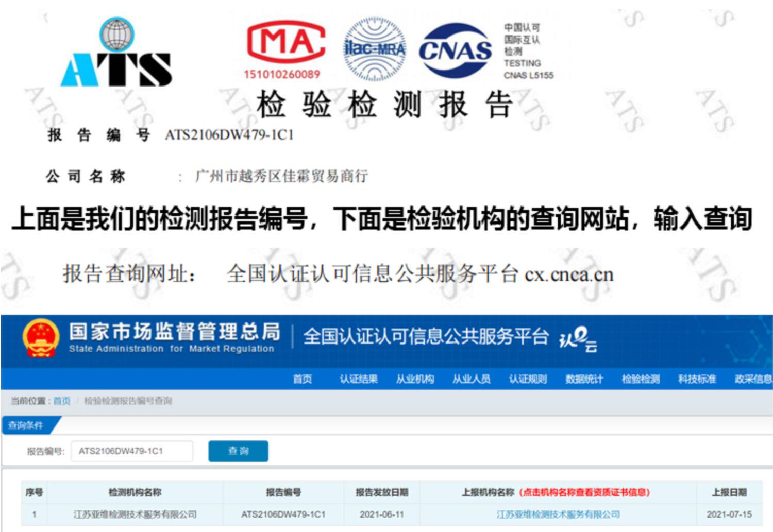The height and width of the screenshot is (532, 773).
Task: Click the ATS globe logo
Action: point(116,52)
